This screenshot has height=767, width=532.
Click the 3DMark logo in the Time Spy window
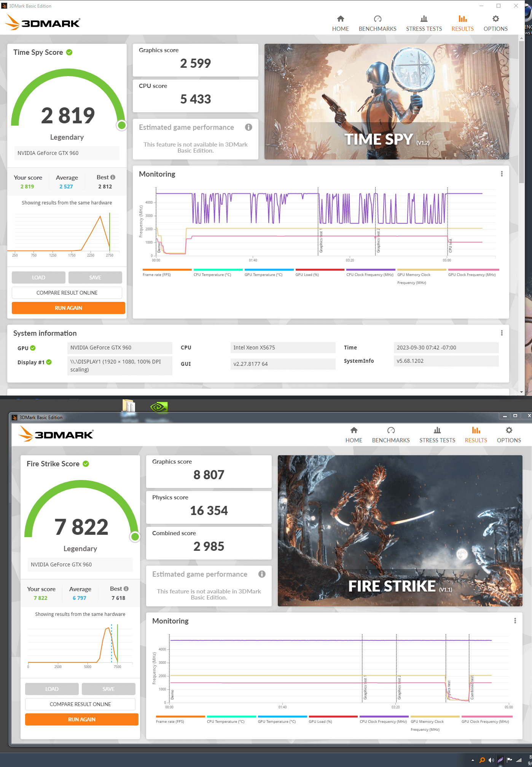(43, 22)
